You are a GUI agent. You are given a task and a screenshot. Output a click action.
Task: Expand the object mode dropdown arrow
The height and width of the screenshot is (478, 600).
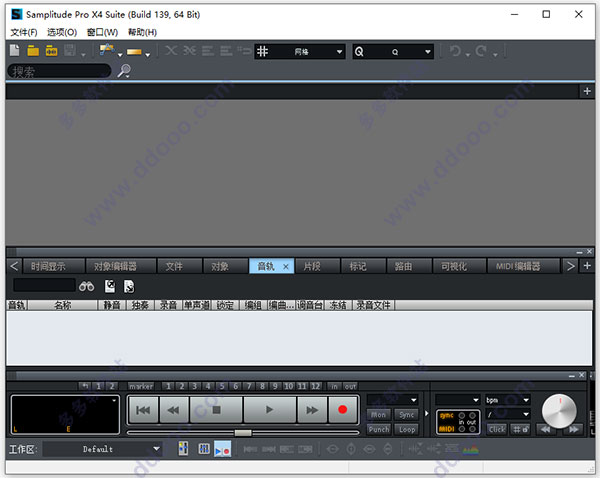148,55
